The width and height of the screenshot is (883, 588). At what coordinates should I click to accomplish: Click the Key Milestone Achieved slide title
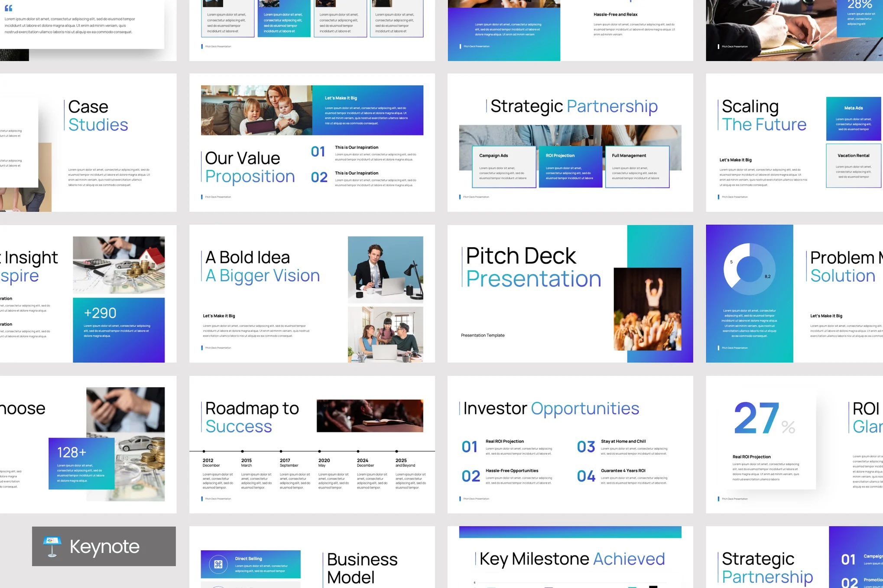coord(571,559)
